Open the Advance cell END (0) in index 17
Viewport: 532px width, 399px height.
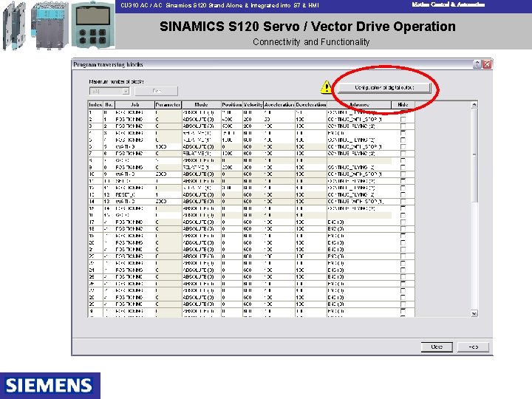click(x=359, y=222)
